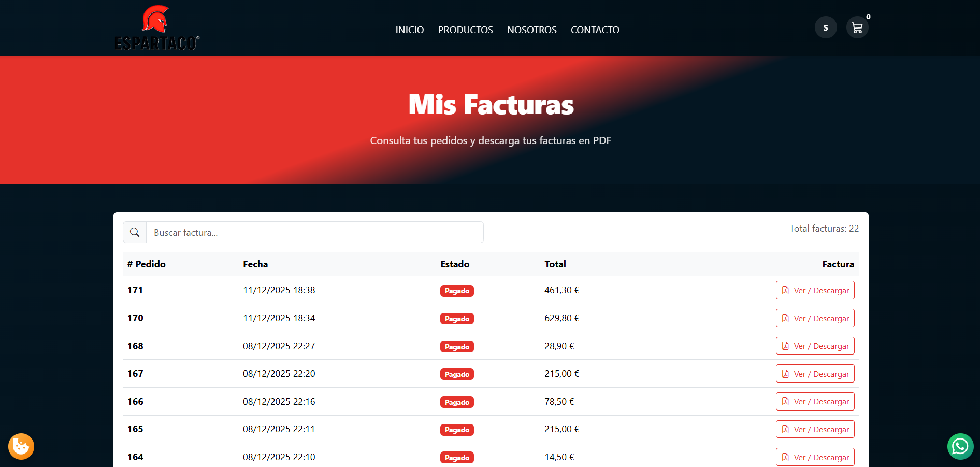
Task: Click the total 14,50 €
Action: tap(559, 457)
